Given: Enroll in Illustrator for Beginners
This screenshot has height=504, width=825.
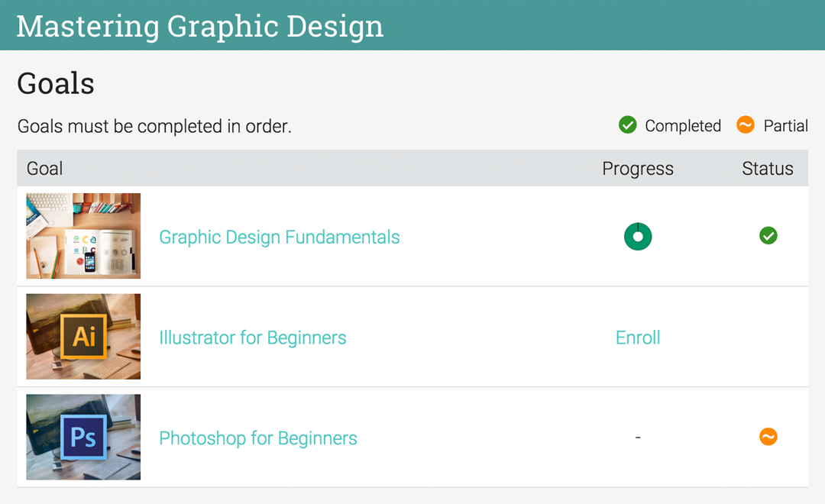Looking at the screenshot, I should click(x=638, y=338).
